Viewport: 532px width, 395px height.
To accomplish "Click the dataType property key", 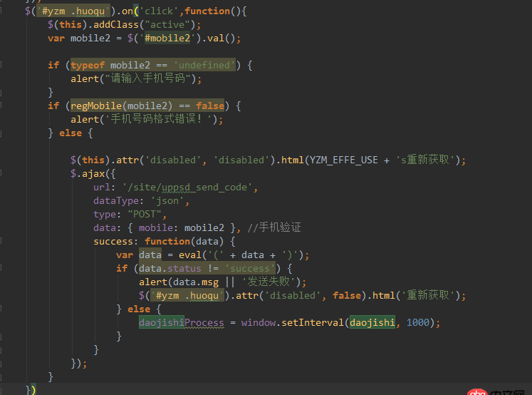I will (x=116, y=201).
